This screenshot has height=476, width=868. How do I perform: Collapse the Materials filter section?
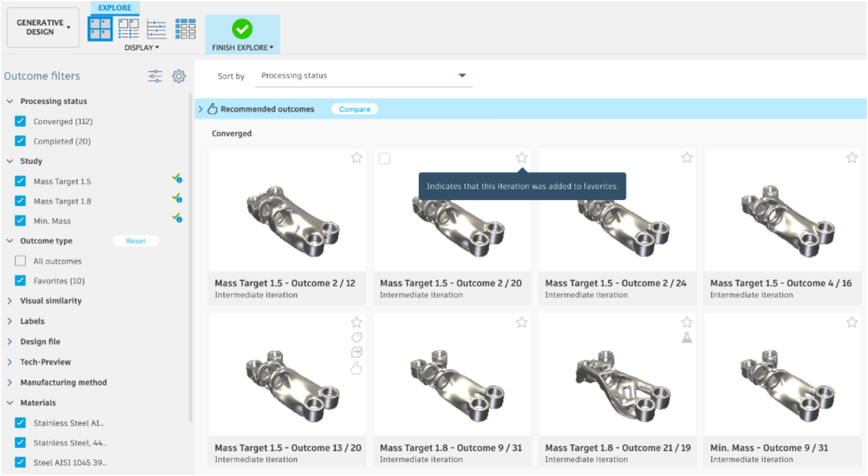click(9, 403)
